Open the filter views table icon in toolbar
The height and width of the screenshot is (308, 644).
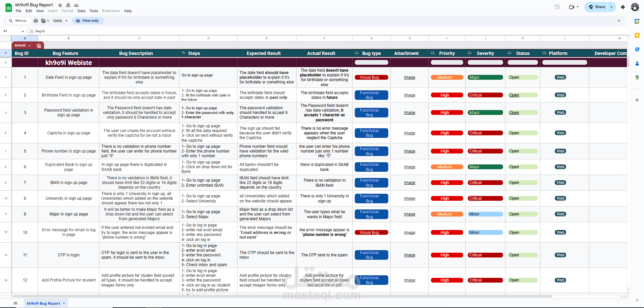(45, 21)
